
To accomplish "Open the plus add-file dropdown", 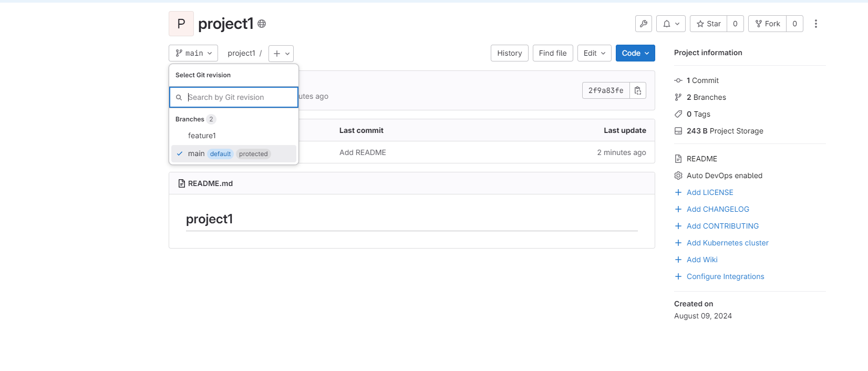I will click(x=281, y=53).
